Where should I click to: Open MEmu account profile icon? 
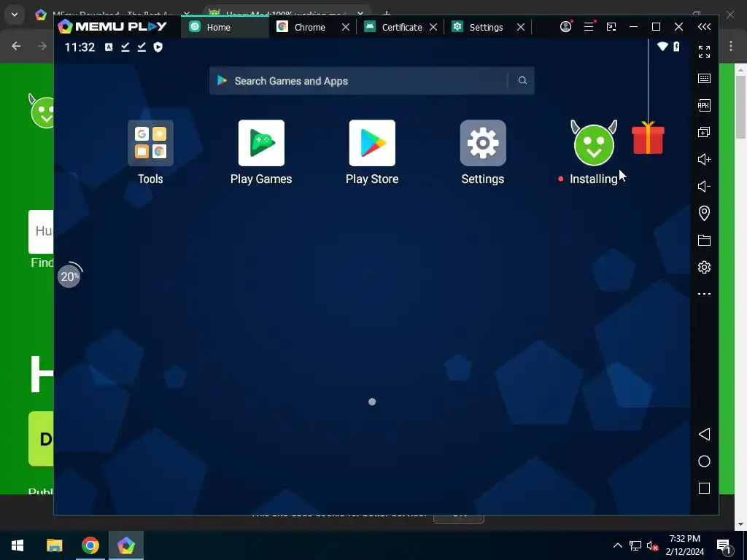click(566, 27)
